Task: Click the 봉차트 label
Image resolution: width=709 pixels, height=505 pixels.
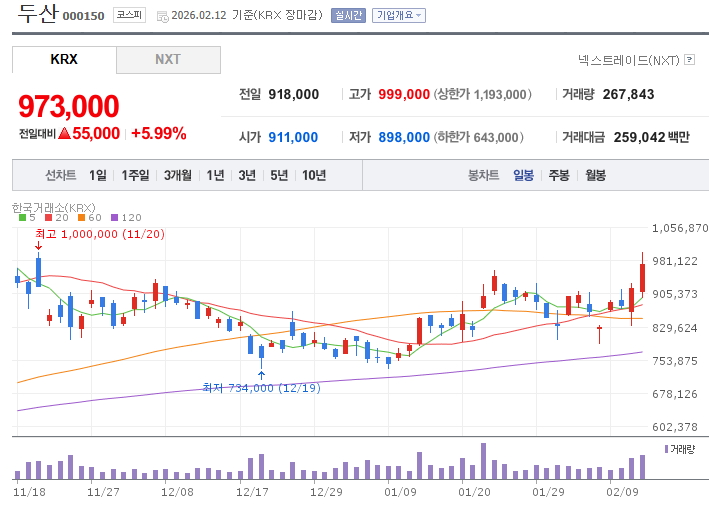Action: (x=483, y=175)
